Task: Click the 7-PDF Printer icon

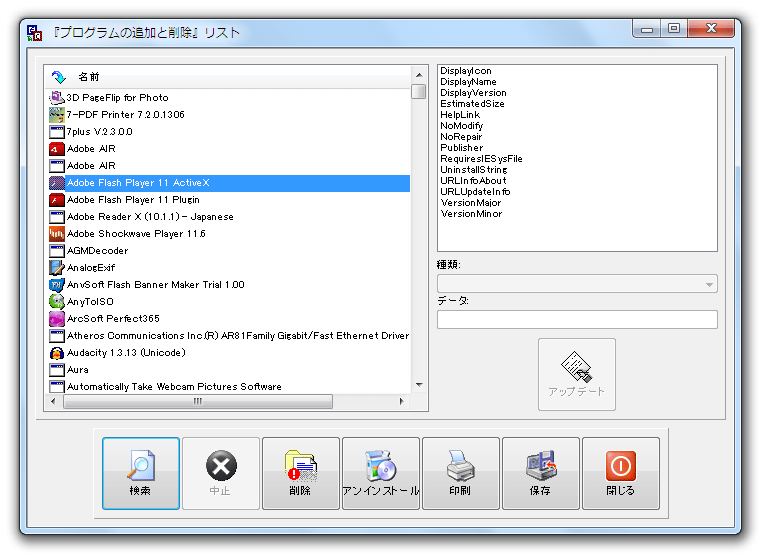Action: (57, 115)
